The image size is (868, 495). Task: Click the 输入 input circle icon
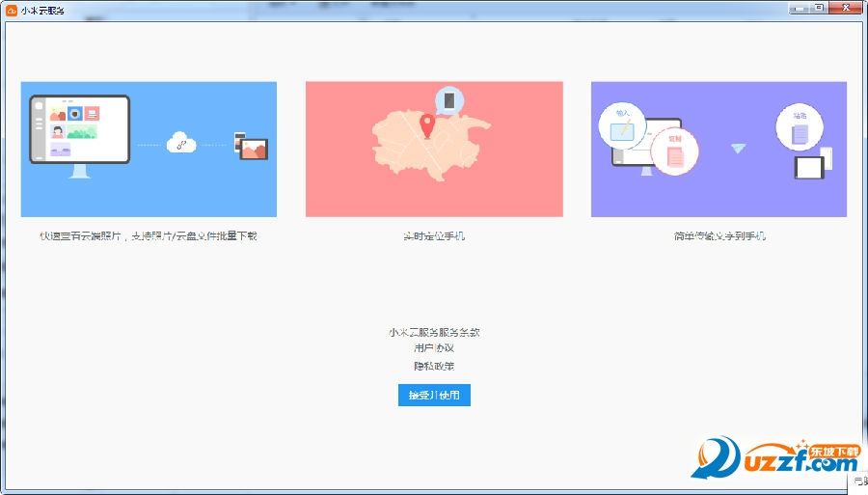(x=622, y=125)
